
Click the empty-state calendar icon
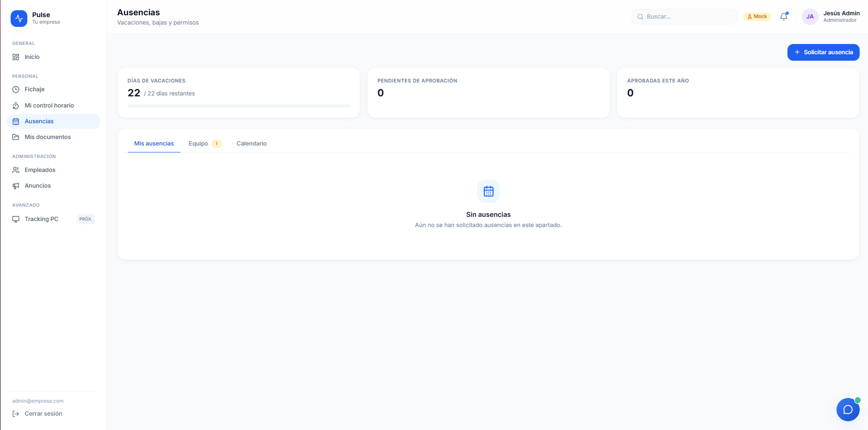pos(488,191)
